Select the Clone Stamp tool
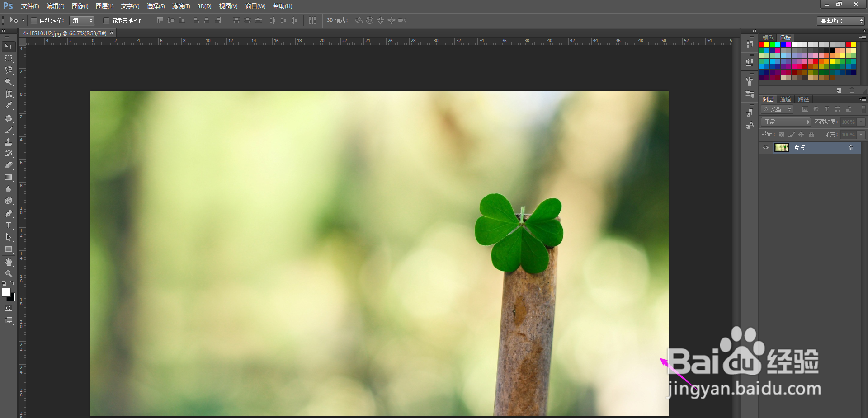The height and width of the screenshot is (418, 868). 9,142
